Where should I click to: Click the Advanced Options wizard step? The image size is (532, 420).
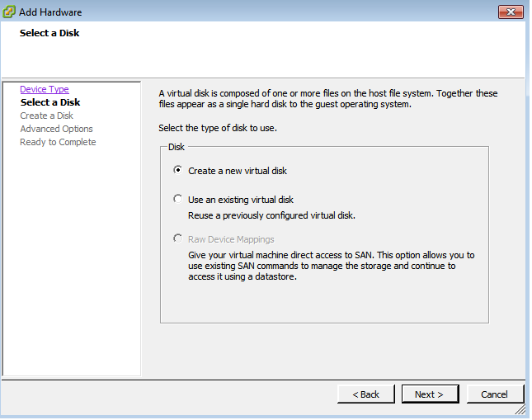point(56,129)
